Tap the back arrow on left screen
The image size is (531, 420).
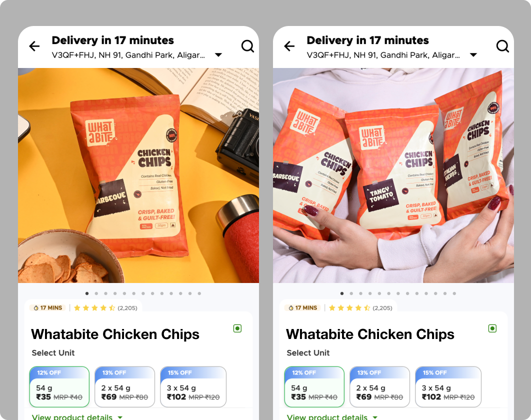click(x=34, y=46)
